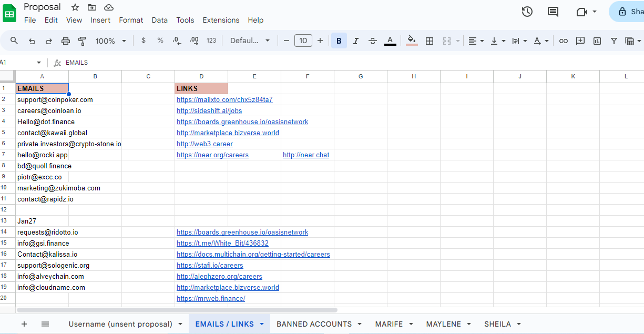Click the font size input field
The image size is (644, 334).
(303, 41)
